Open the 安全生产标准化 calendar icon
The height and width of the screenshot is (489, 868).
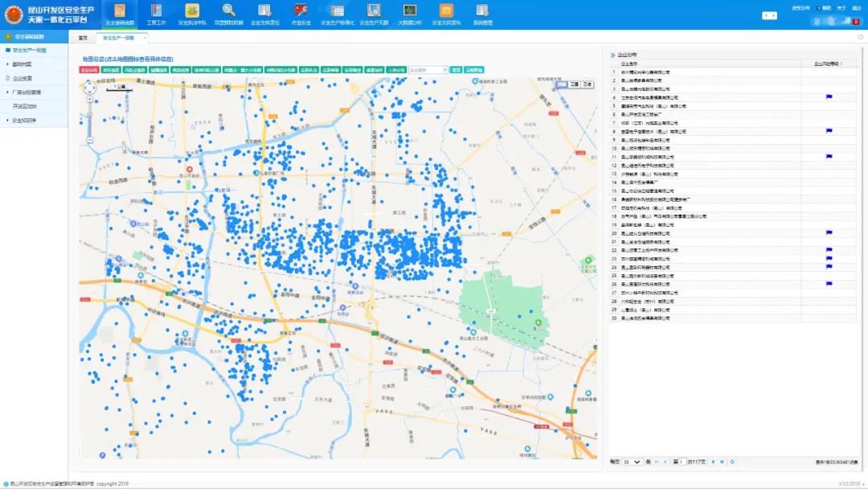(338, 11)
